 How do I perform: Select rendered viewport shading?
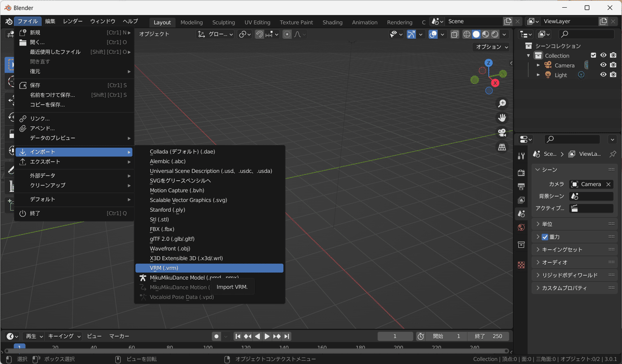[x=494, y=34]
